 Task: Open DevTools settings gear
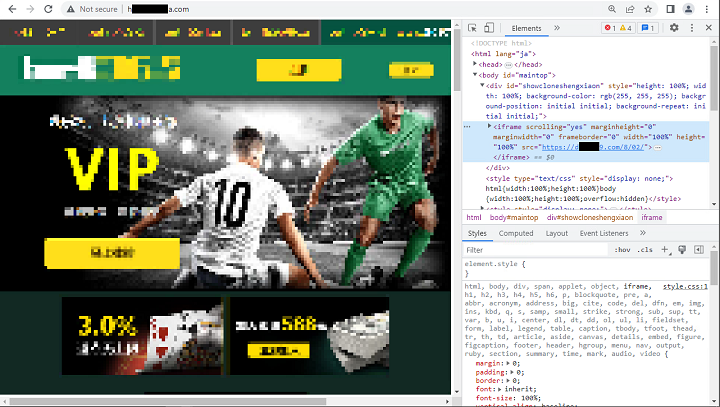pyautogui.click(x=674, y=28)
